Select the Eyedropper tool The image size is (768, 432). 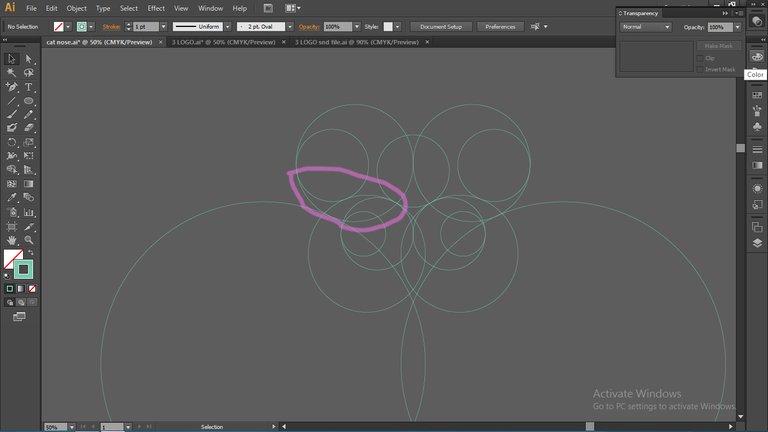point(11,197)
